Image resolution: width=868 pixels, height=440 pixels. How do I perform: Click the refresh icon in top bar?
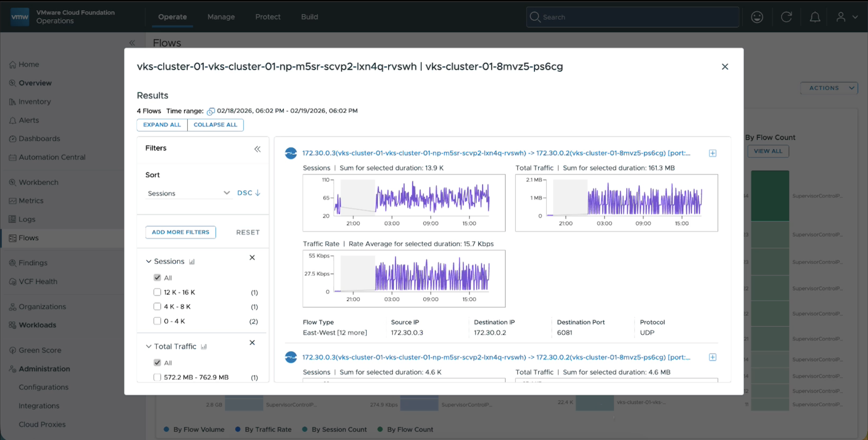[786, 17]
